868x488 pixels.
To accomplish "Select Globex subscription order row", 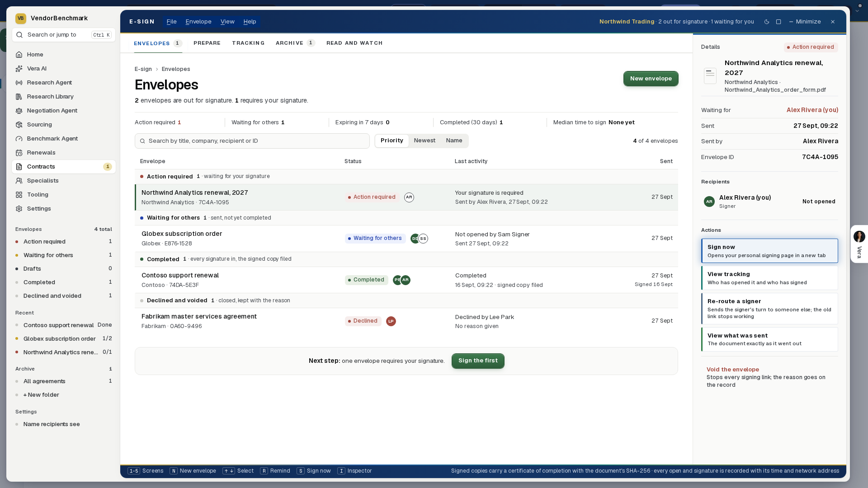I will (x=406, y=239).
